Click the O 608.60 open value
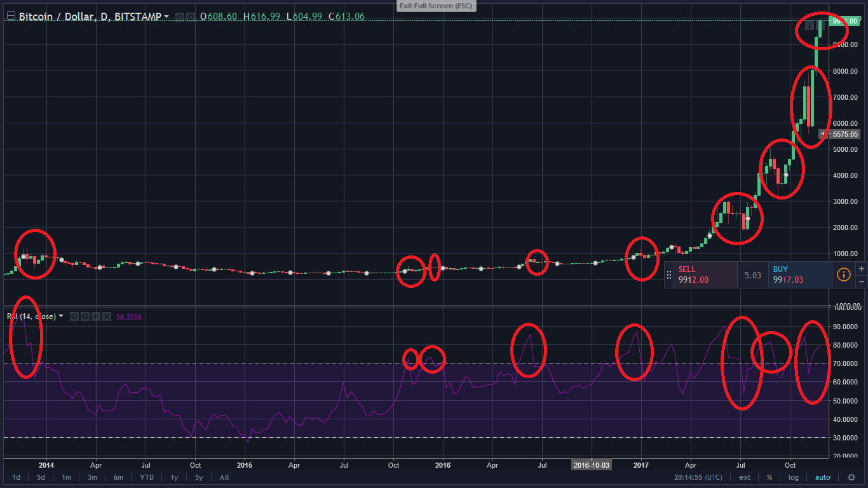Image resolution: width=868 pixels, height=488 pixels. (219, 17)
